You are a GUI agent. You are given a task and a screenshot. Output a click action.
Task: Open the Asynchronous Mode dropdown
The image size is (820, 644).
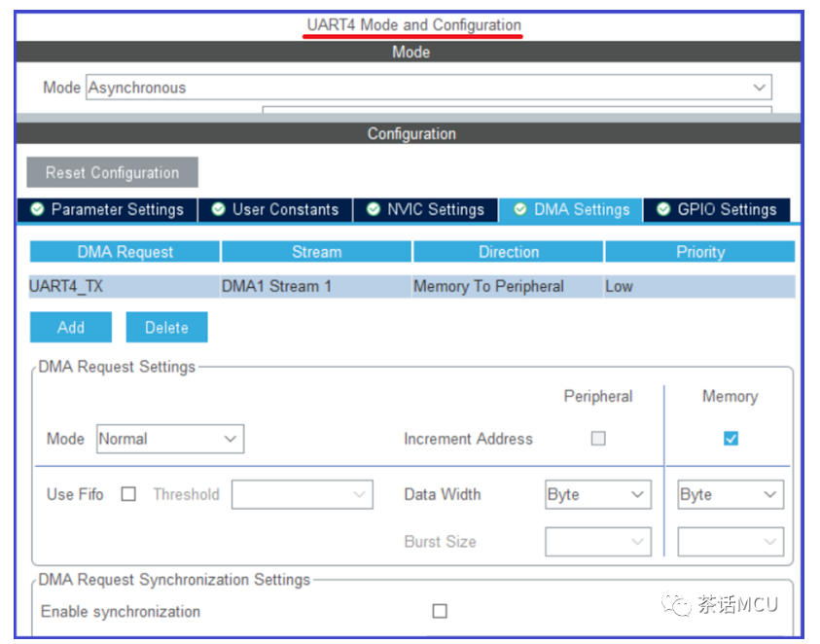(x=429, y=88)
